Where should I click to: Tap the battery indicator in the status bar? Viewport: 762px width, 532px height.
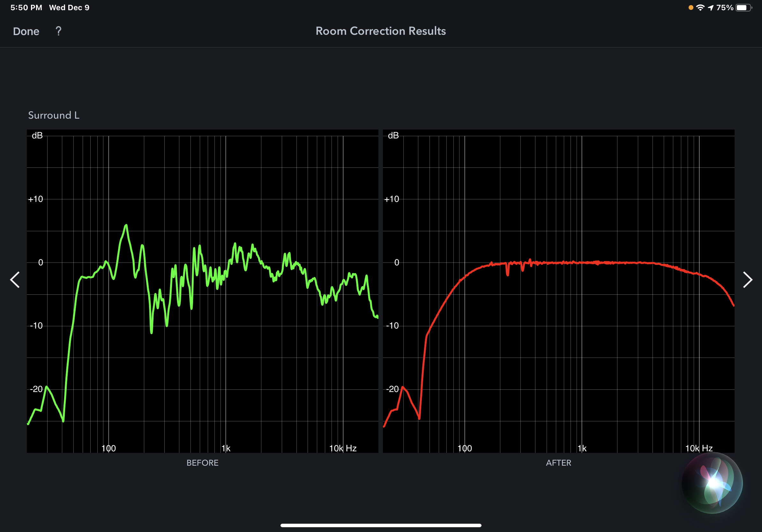click(744, 8)
